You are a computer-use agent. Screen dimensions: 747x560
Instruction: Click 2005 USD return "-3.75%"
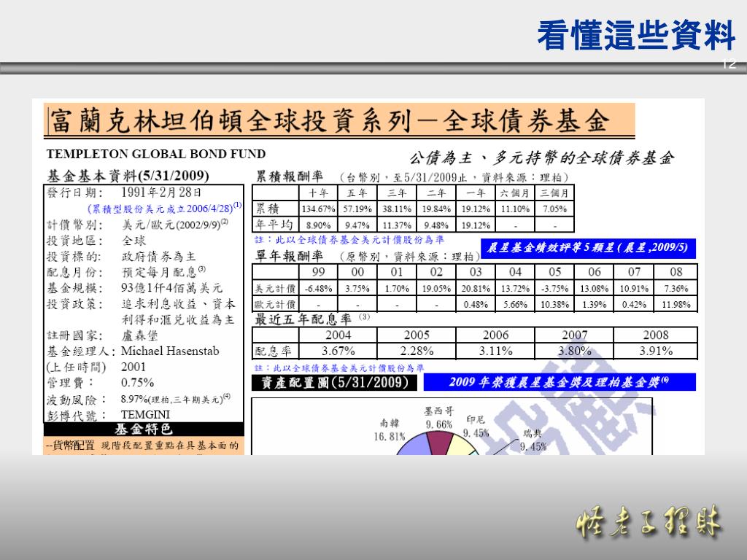click(554, 289)
